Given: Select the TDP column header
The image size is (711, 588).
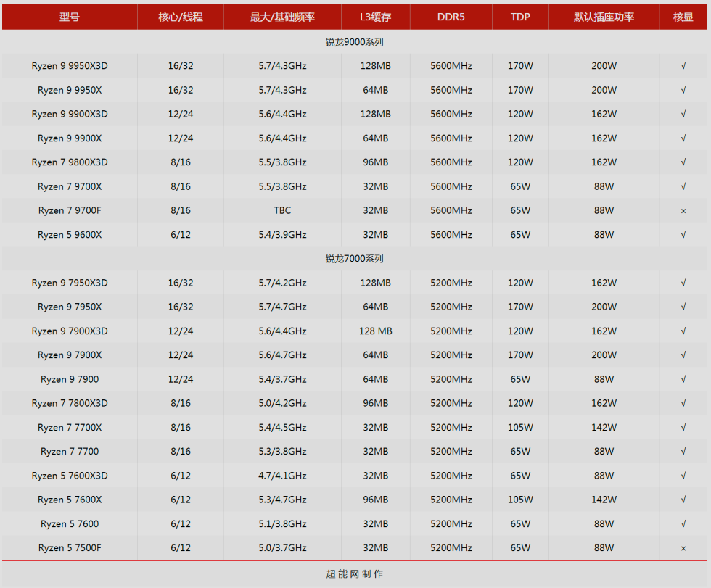Looking at the screenshot, I should point(520,17).
